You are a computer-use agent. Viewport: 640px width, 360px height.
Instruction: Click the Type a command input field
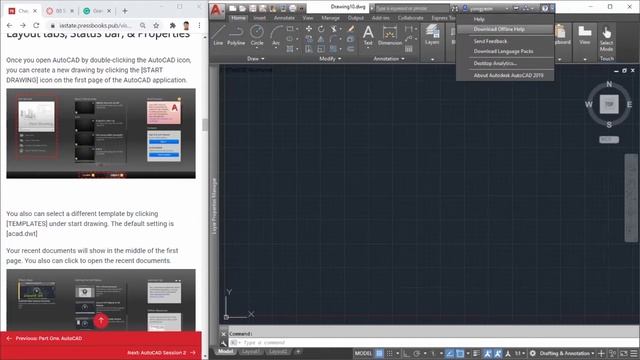pos(433,342)
